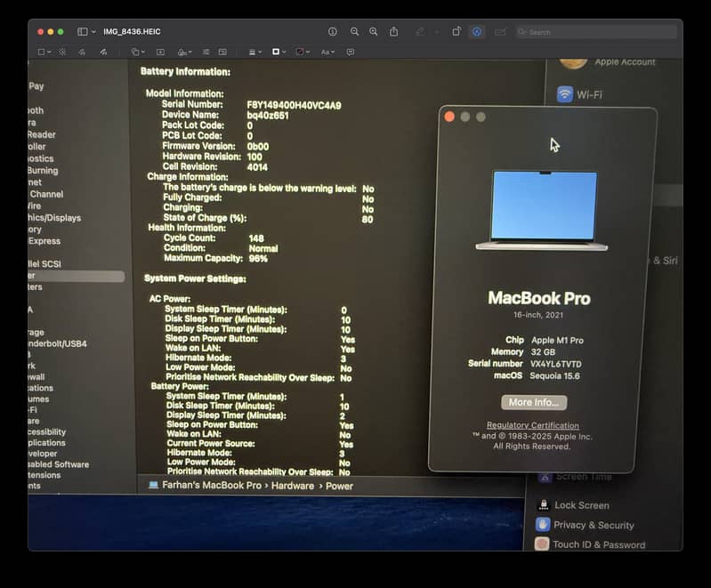
Task: Open the Adjust Color sliders tool
Action: (x=206, y=52)
